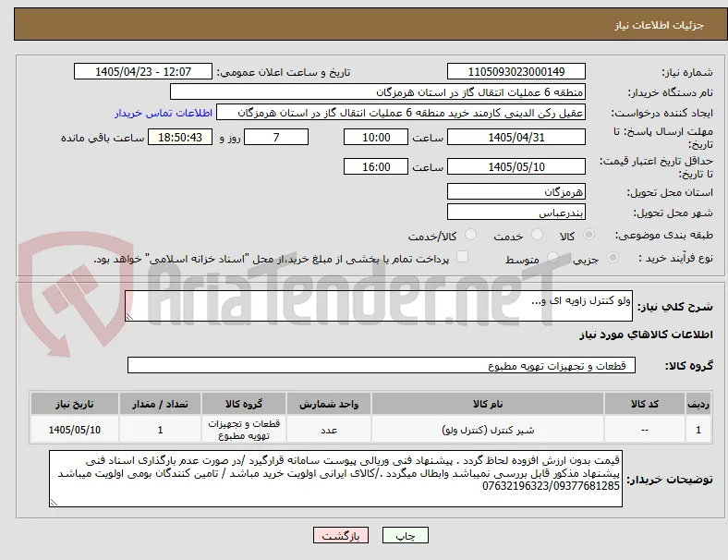Viewport: 728px width, 560px height.
Task: Select the خدمت radio button
Action: (x=537, y=235)
